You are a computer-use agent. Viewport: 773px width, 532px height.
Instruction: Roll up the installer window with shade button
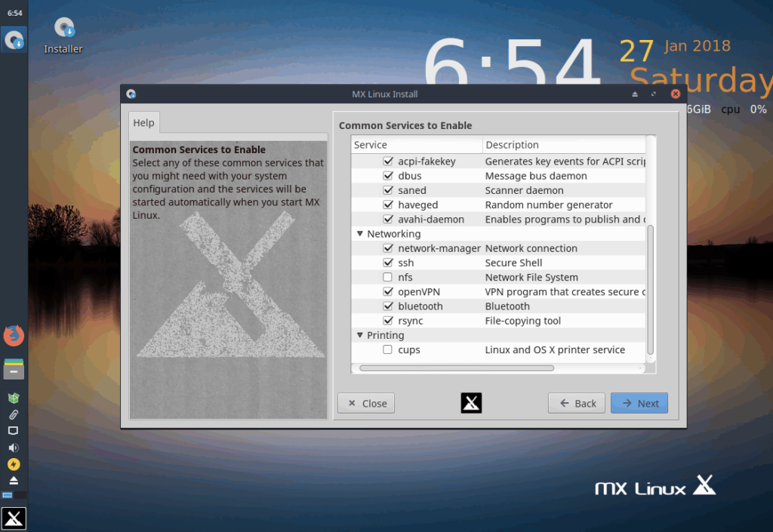point(635,94)
